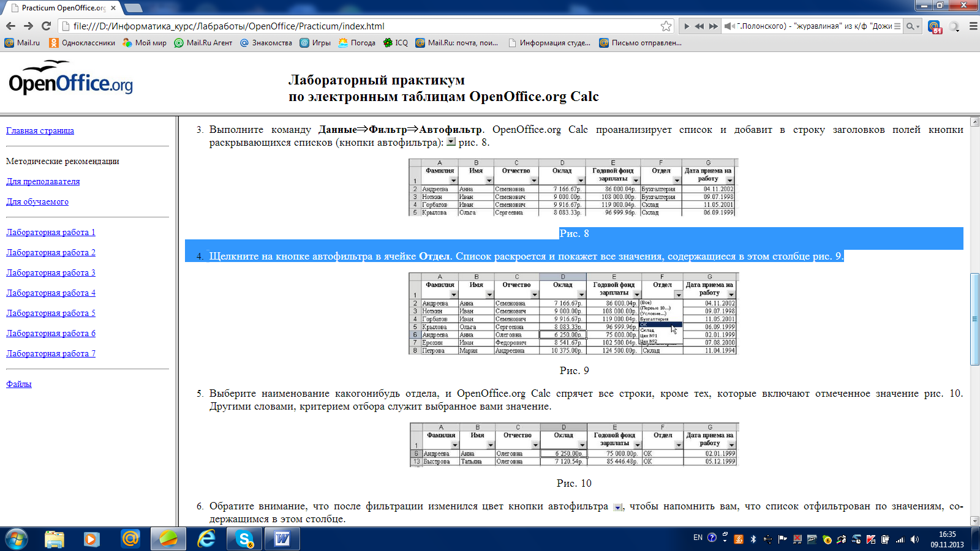Open Internet Explorer from taskbar

point(206,539)
